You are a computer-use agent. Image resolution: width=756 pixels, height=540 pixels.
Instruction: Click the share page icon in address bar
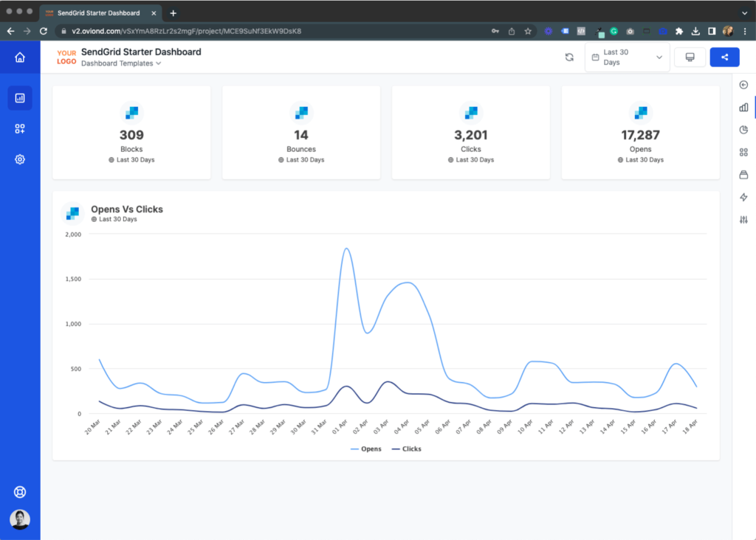click(512, 31)
